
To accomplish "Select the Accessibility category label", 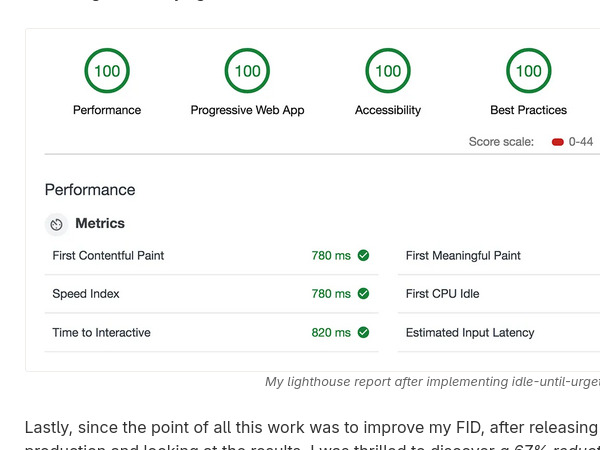I will (x=388, y=110).
